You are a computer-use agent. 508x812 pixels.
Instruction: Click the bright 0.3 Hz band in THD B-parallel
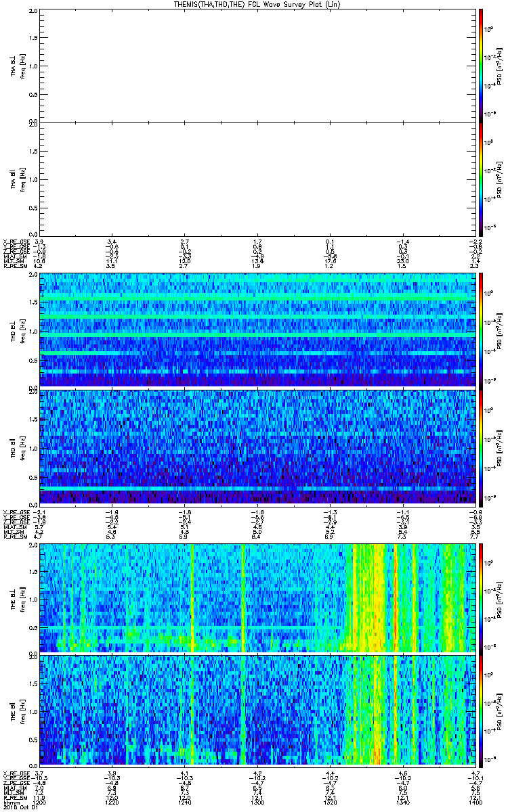tap(257, 488)
